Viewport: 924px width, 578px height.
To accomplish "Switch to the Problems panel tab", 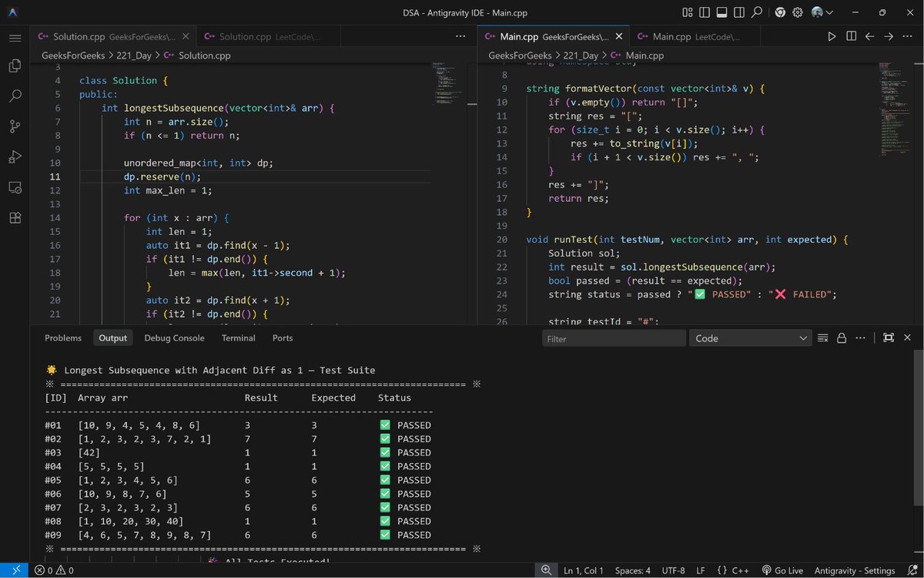I will point(63,338).
